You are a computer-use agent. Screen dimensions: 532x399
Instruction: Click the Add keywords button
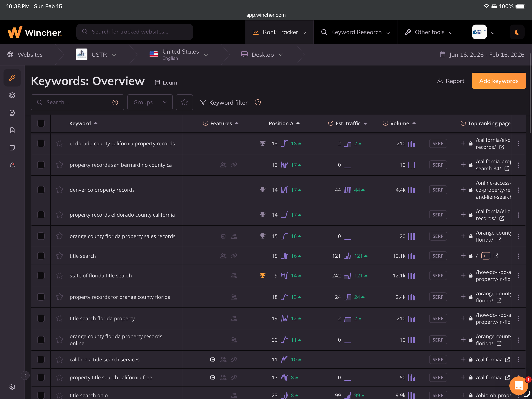coord(499,81)
